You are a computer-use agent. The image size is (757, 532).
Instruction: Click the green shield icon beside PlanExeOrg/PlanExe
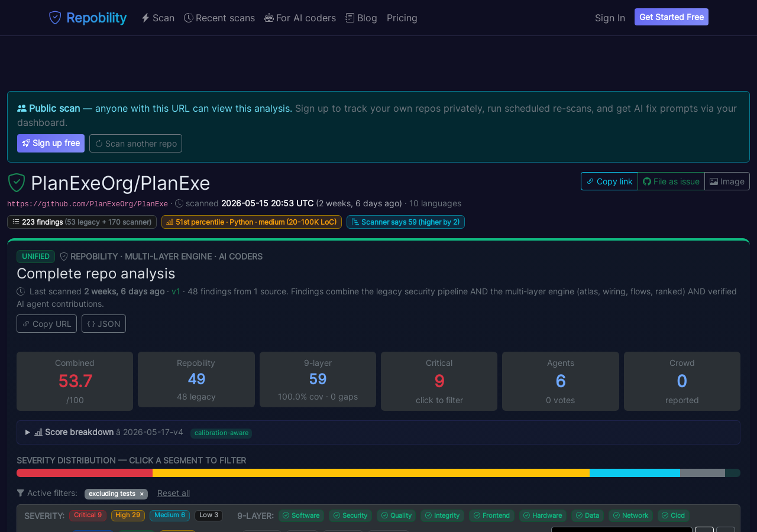[x=17, y=183]
